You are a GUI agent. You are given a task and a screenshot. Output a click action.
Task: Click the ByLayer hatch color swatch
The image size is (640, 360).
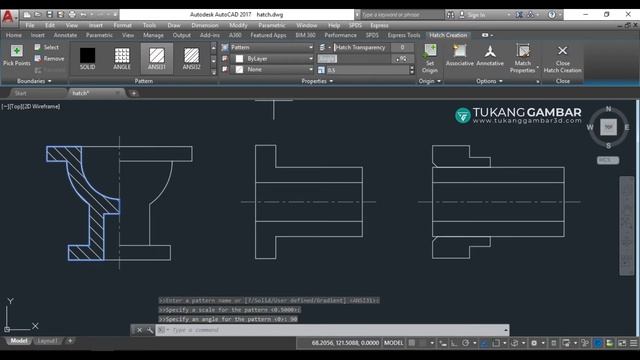click(240, 59)
